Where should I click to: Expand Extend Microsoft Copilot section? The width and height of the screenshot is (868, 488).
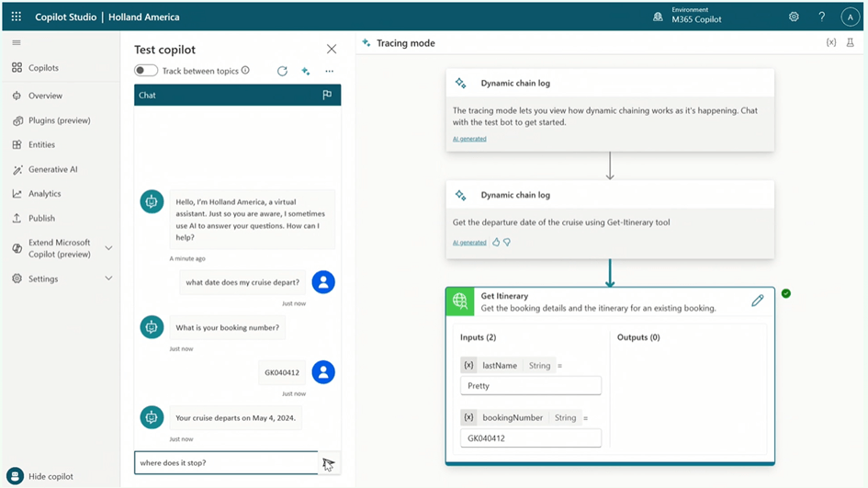(108, 248)
